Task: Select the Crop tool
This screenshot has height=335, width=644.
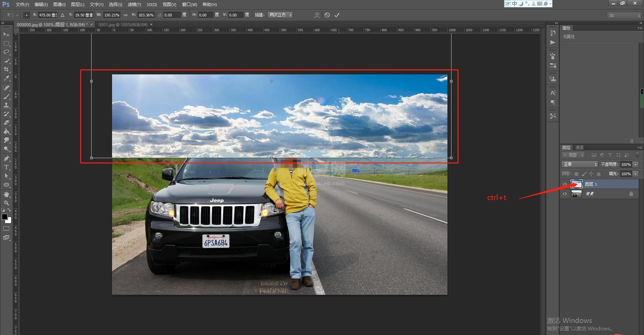Action: pos(6,69)
